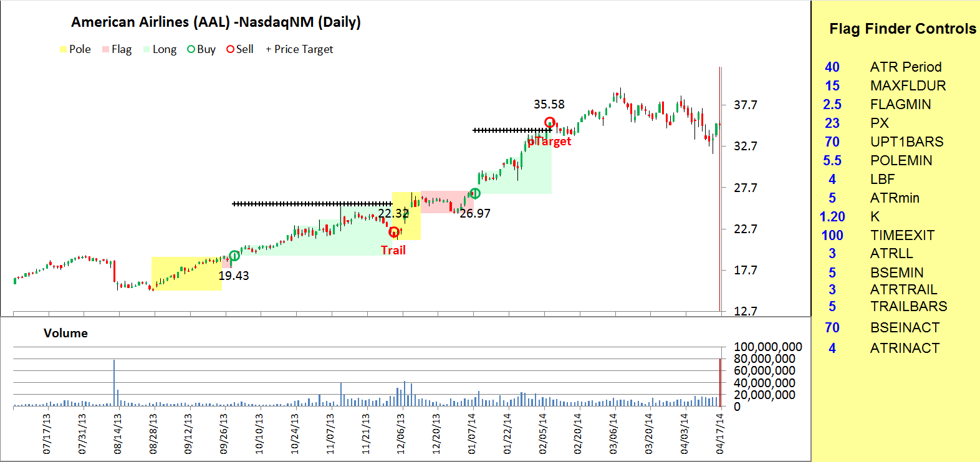Viewport: 980px width, 462px height.
Task: Click the red Trail label
Action: 393,250
